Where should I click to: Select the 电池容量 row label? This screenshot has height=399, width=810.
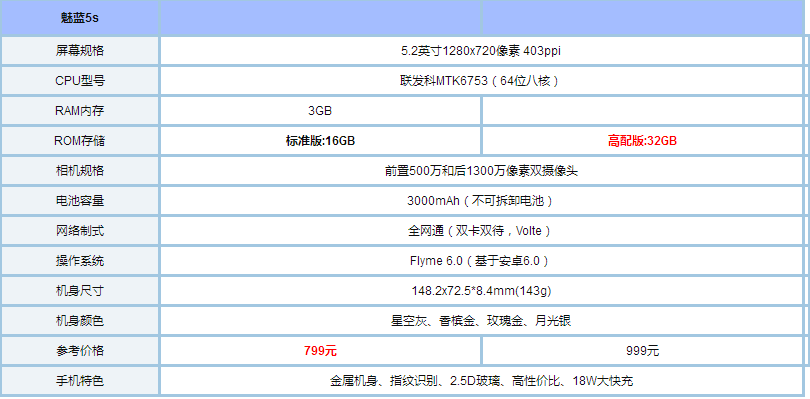[80, 201]
